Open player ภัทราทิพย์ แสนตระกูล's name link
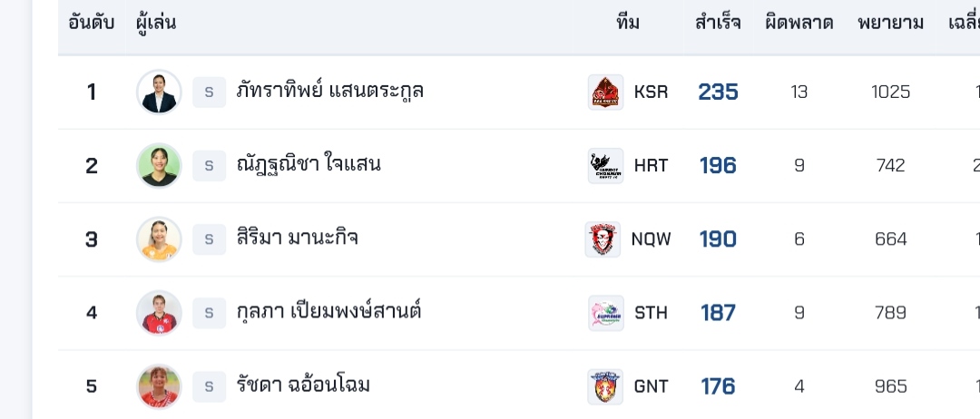Screen dimensions: 980x419 tap(329, 92)
